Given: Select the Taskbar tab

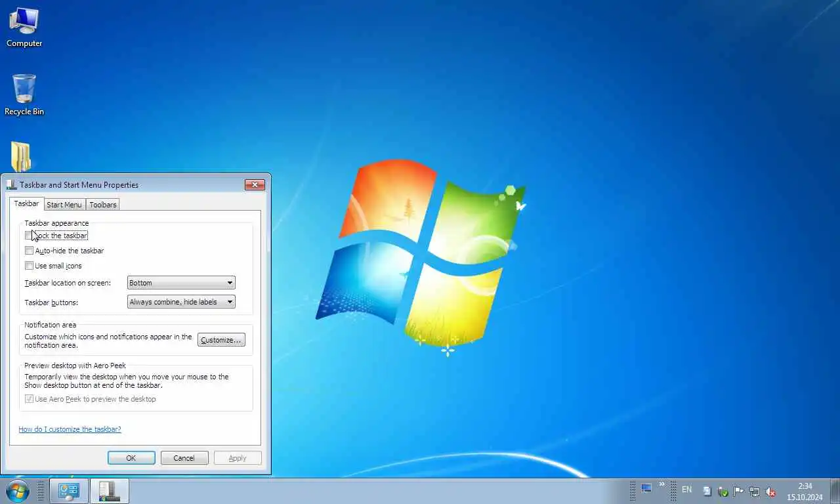Looking at the screenshot, I should [x=27, y=203].
